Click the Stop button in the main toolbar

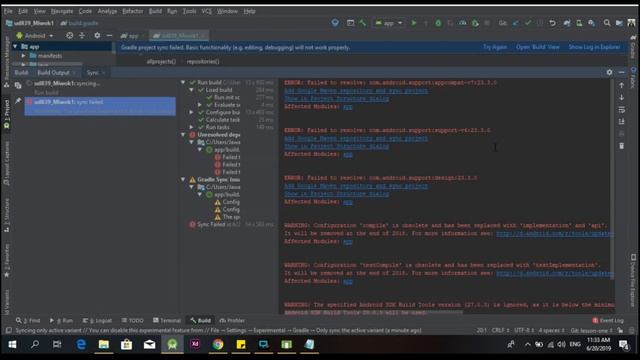(x=487, y=23)
